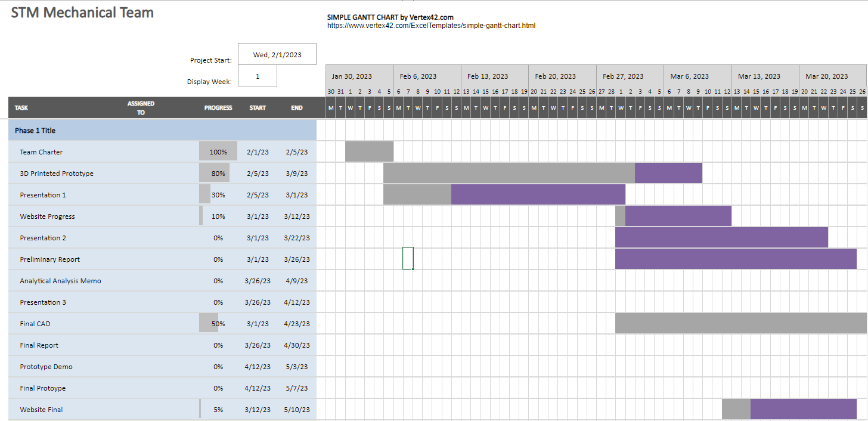Select the Project Start date cell
Viewport: 868px width, 421px height.
pyautogui.click(x=277, y=54)
